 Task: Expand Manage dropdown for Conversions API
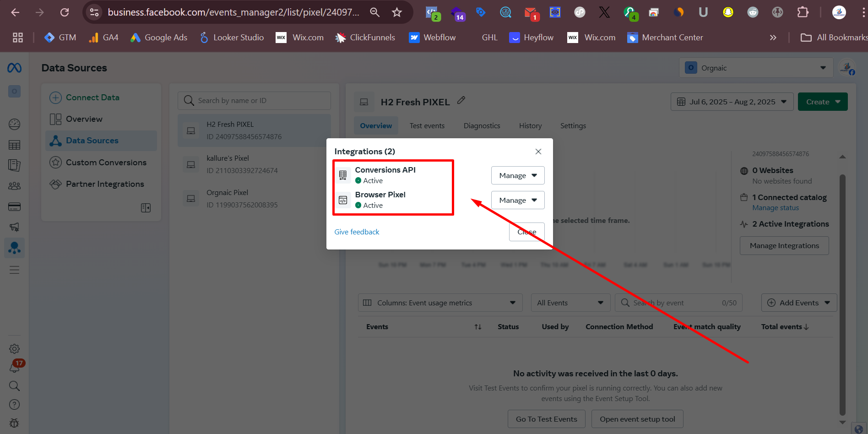(518, 175)
